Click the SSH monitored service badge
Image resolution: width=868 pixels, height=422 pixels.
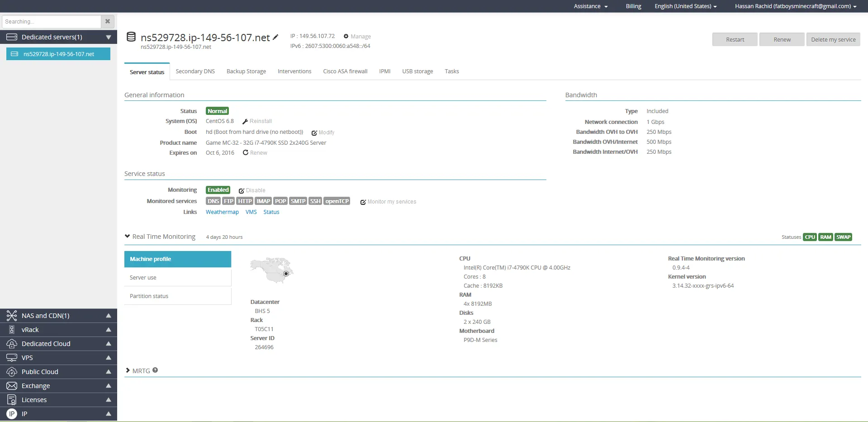[315, 201]
